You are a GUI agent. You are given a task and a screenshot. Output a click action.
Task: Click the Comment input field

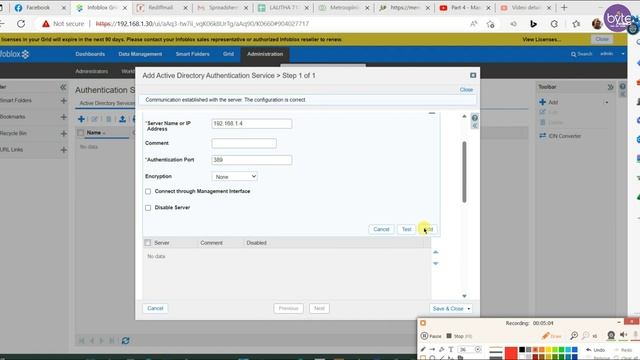coord(244,143)
